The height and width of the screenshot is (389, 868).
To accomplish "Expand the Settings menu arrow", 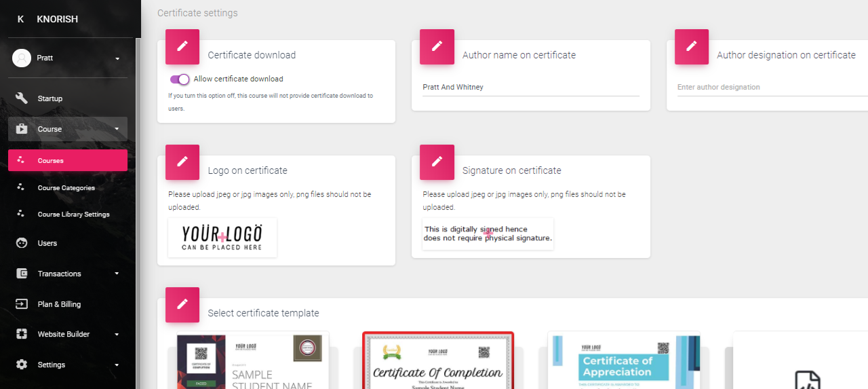I will tap(117, 365).
